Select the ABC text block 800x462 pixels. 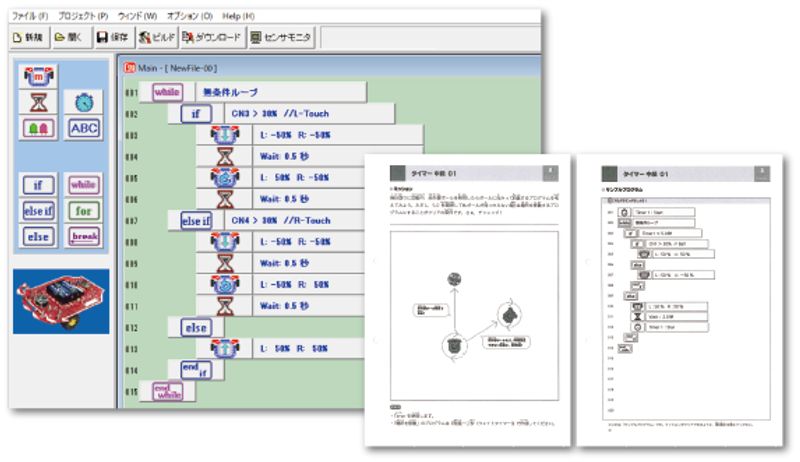click(x=84, y=128)
